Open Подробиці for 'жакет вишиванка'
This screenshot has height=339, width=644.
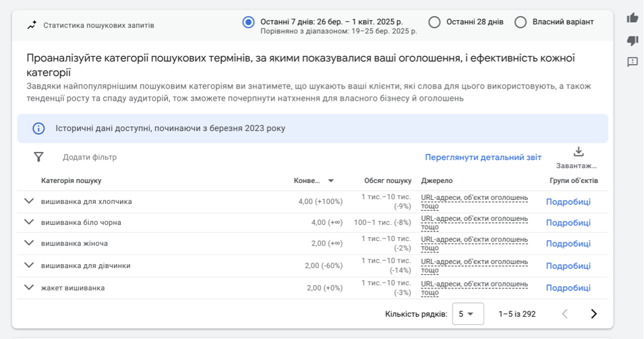[568, 288]
